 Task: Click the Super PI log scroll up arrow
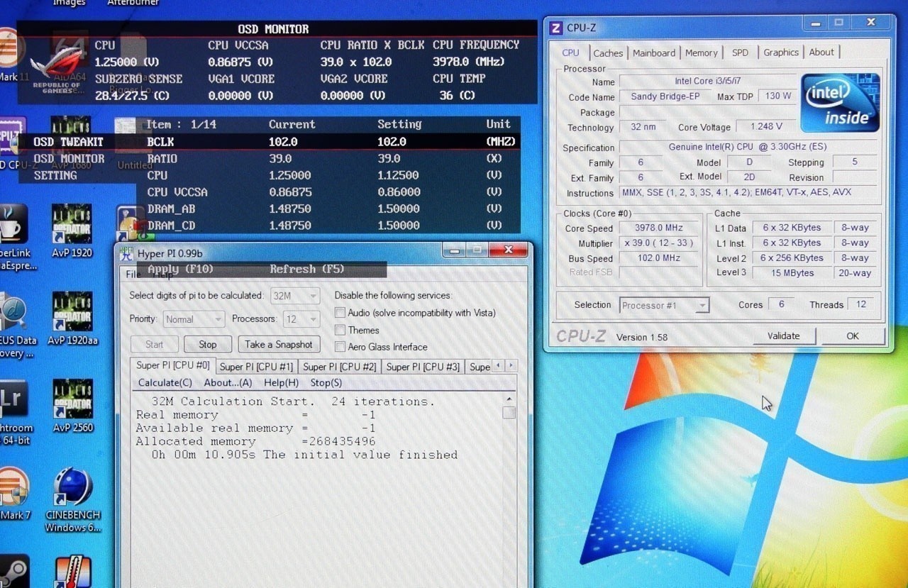[x=509, y=400]
